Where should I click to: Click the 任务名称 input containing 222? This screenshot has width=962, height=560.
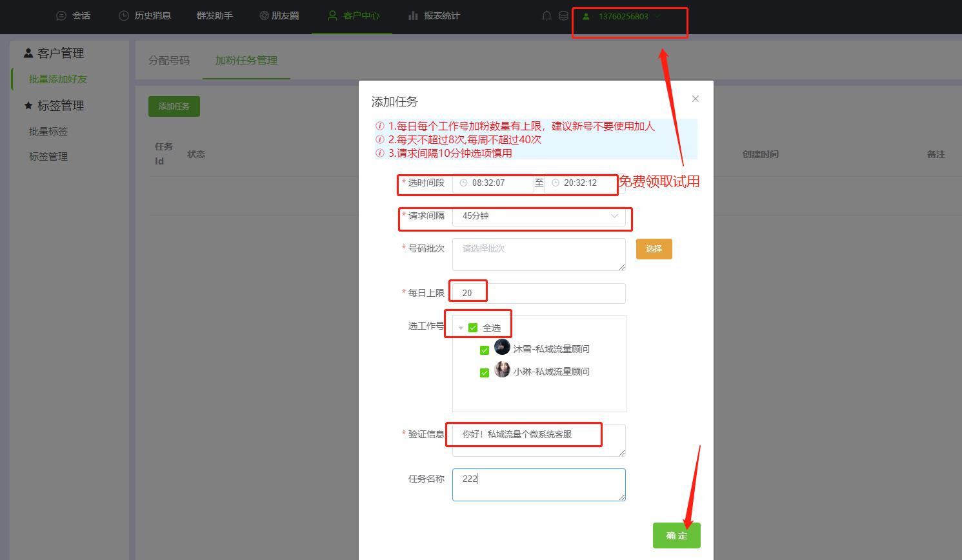[x=538, y=484]
